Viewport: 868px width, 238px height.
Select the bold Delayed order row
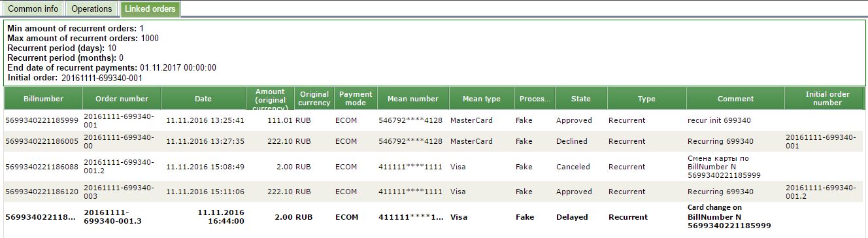pos(433,217)
